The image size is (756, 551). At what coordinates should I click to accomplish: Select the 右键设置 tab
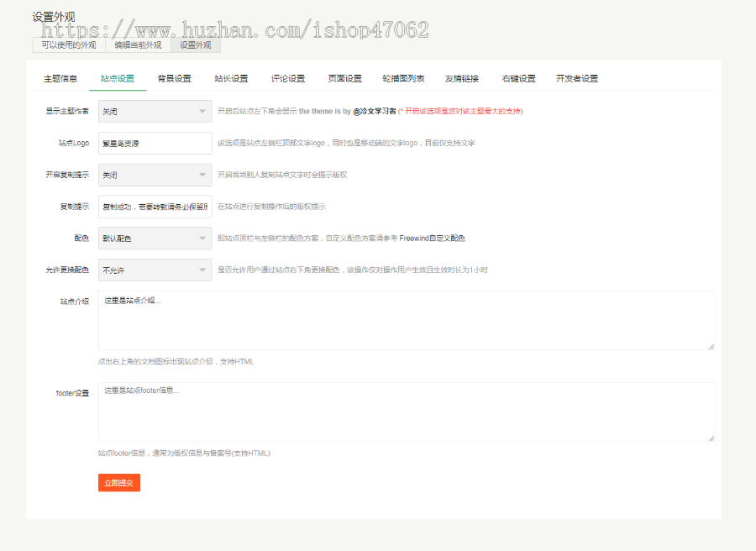tap(519, 79)
